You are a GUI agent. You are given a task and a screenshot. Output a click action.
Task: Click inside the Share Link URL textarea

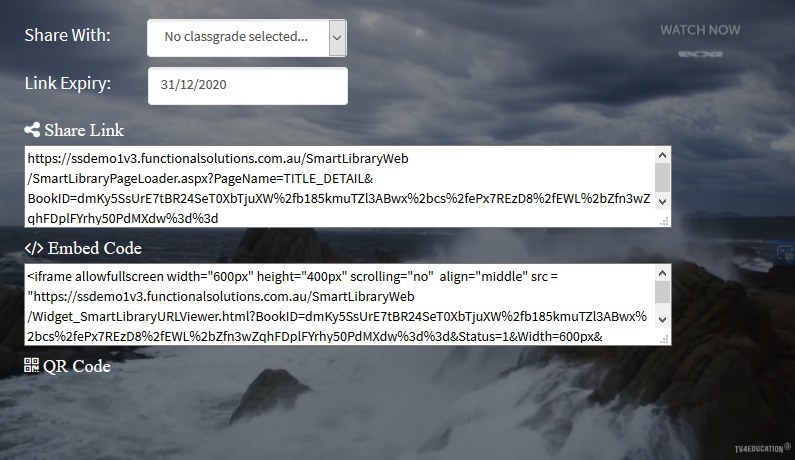pos(340,187)
